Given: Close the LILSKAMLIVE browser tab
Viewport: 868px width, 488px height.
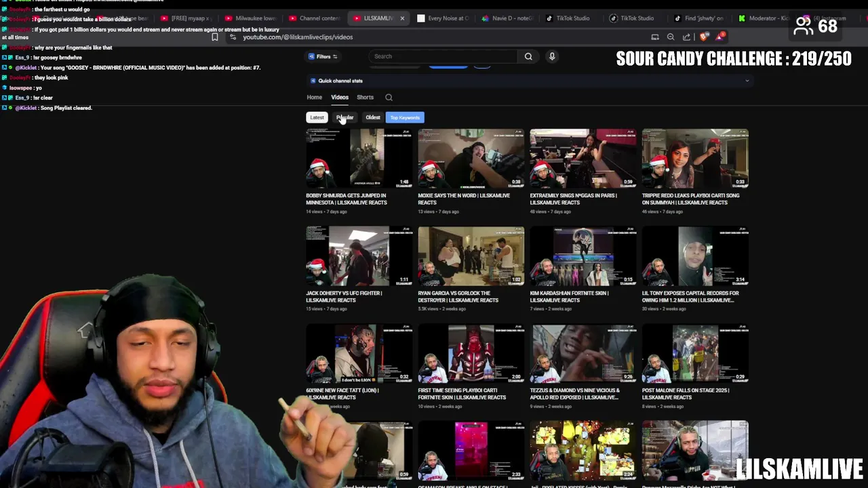Looking at the screenshot, I should [402, 18].
